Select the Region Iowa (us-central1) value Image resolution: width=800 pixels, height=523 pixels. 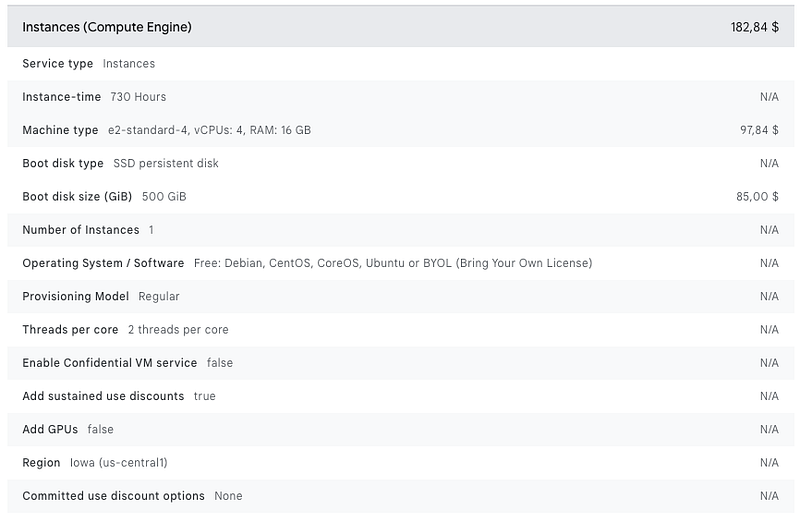[118, 463]
